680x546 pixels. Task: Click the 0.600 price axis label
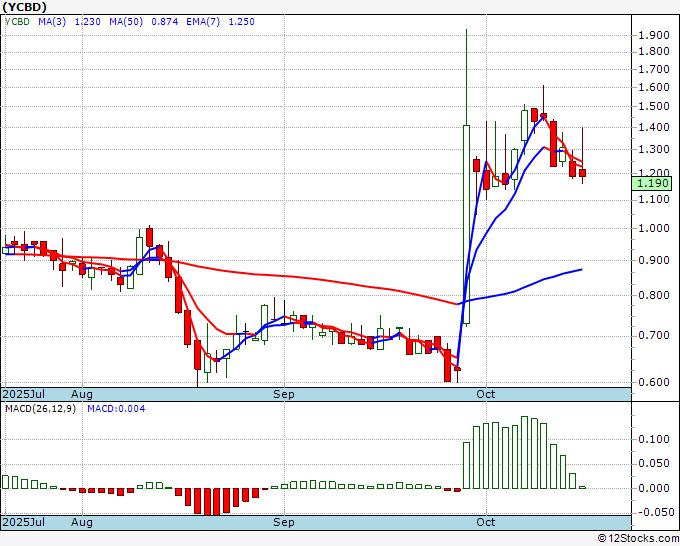tap(654, 383)
